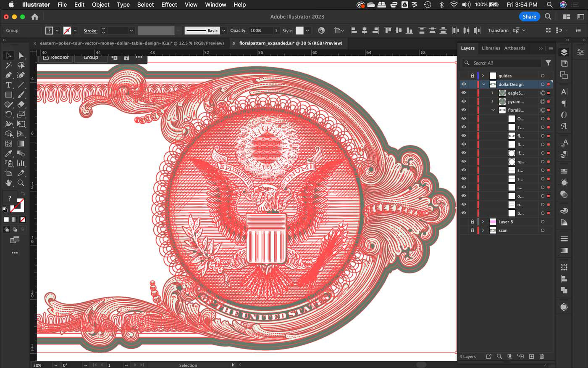Click Delete Selection trash icon in Layers
The image size is (588, 368).
coord(542,356)
